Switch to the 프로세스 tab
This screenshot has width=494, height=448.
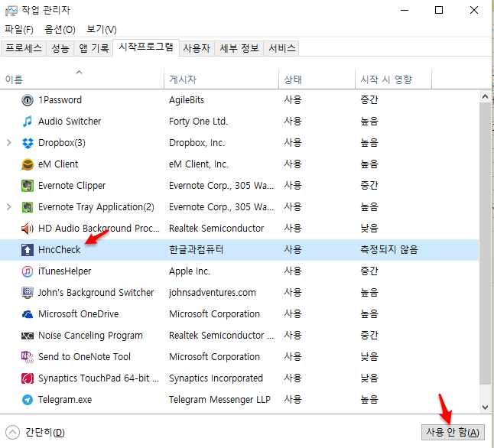[x=24, y=48]
